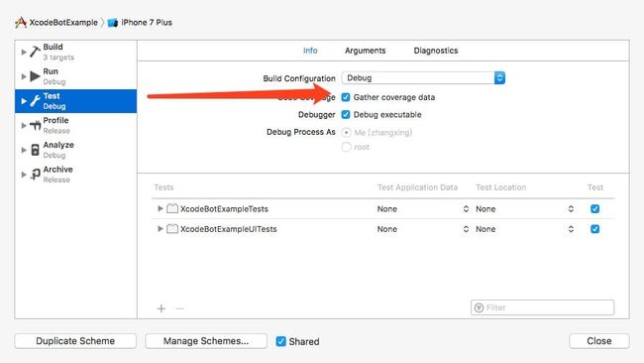Click the minus icon to remove test

click(x=180, y=308)
